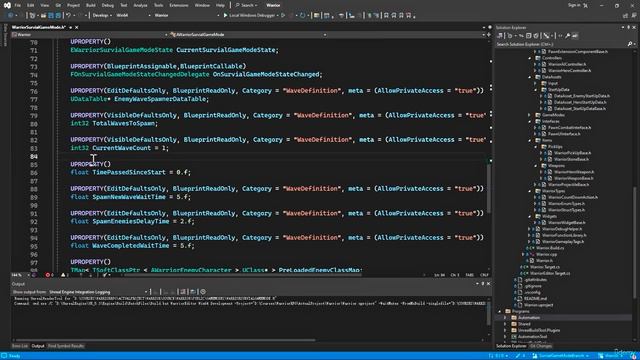Collapse the Controllers folder
This screenshot has height=360, width=640.
pyautogui.click(x=530, y=58)
